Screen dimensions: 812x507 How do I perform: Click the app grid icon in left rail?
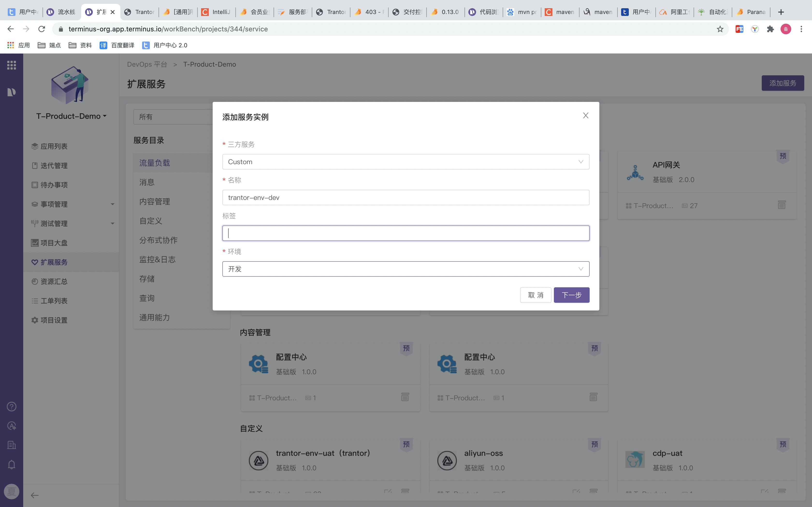(11, 65)
